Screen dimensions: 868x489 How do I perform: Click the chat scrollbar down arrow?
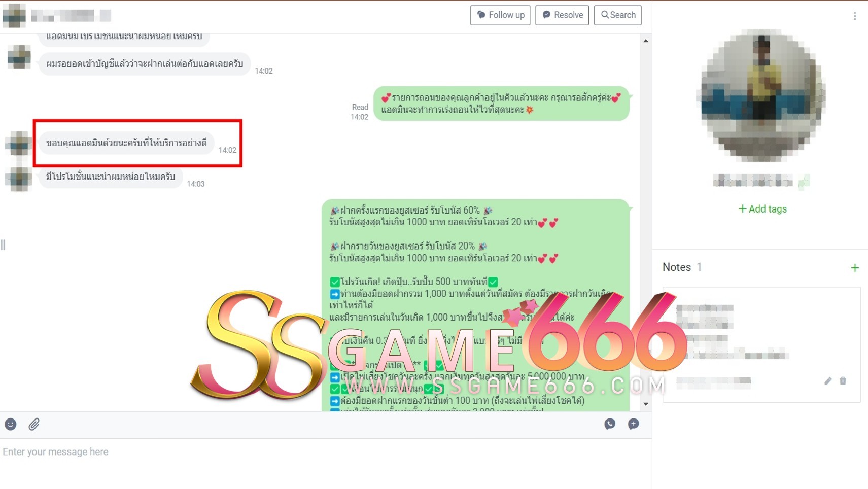click(x=645, y=404)
